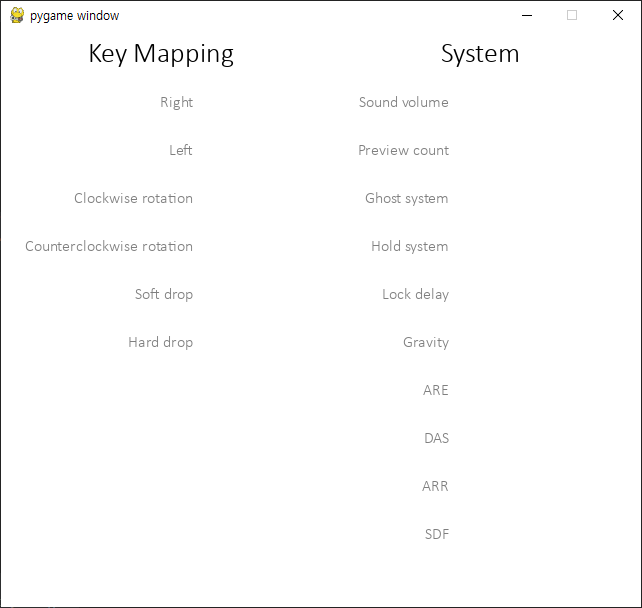This screenshot has width=642, height=608.
Task: Minimize the pygame window
Action: point(527,16)
